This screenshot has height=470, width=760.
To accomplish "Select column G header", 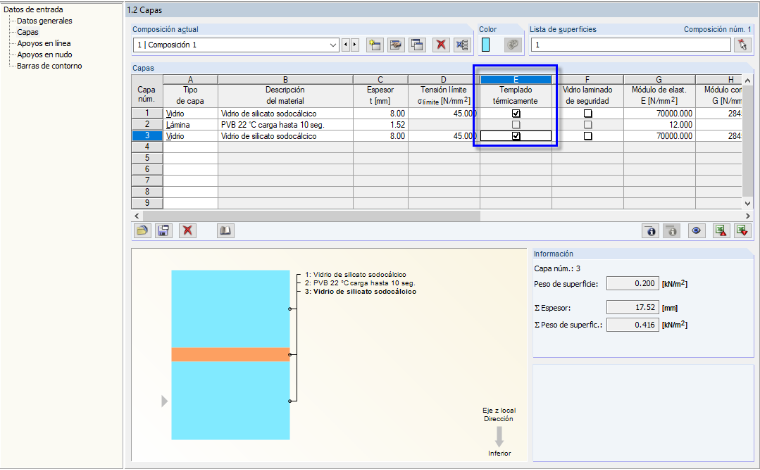I will 659,79.
